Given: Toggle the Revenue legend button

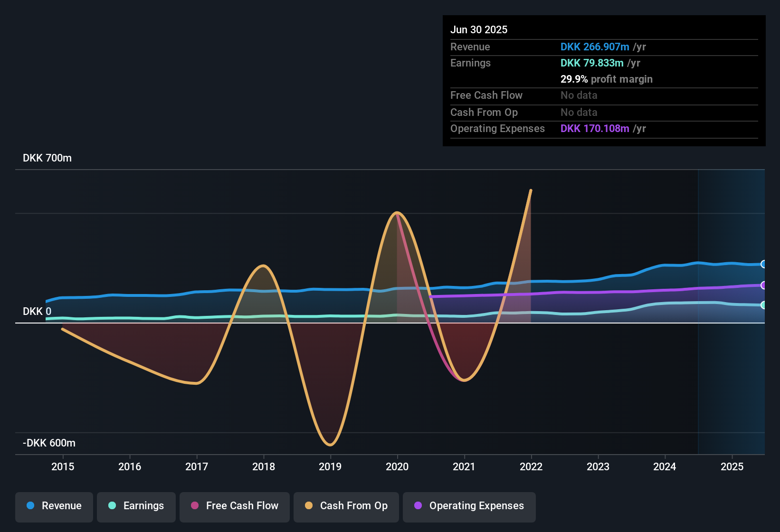Looking at the screenshot, I should [54, 507].
